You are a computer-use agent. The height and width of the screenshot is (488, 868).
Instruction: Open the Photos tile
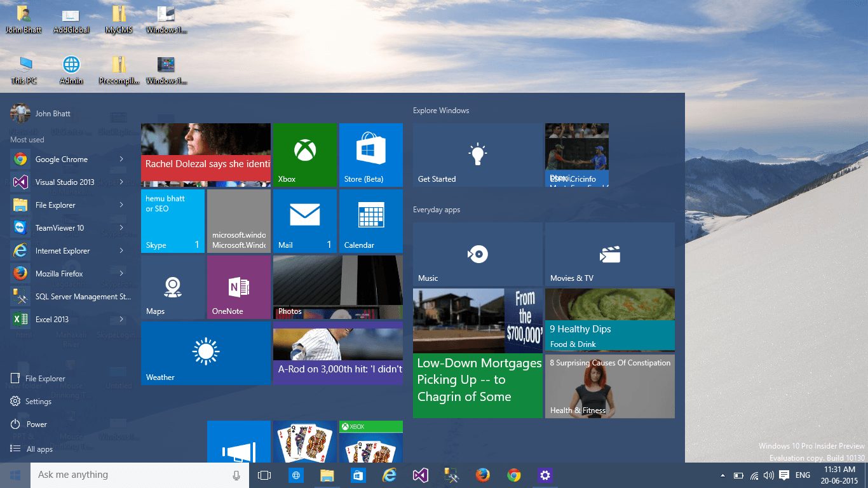pos(338,287)
